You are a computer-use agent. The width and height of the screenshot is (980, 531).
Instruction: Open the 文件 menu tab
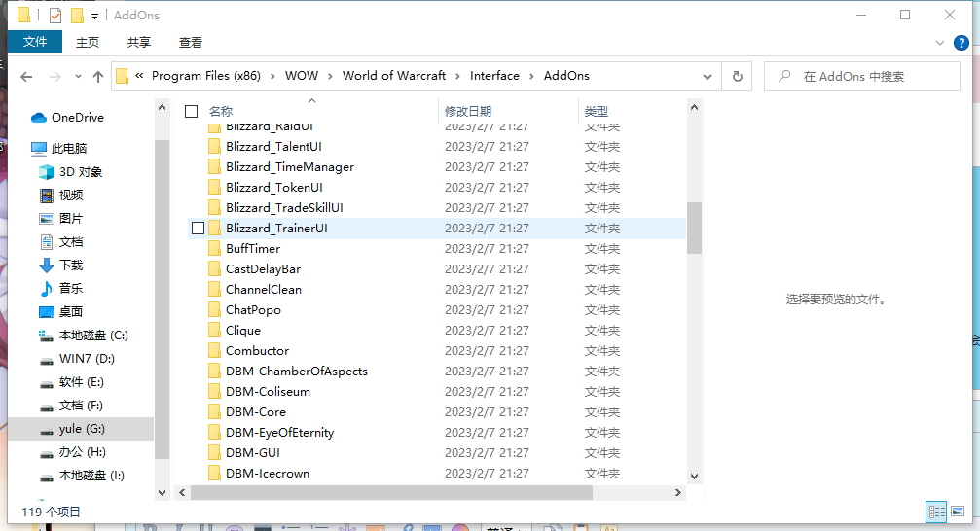pos(35,42)
